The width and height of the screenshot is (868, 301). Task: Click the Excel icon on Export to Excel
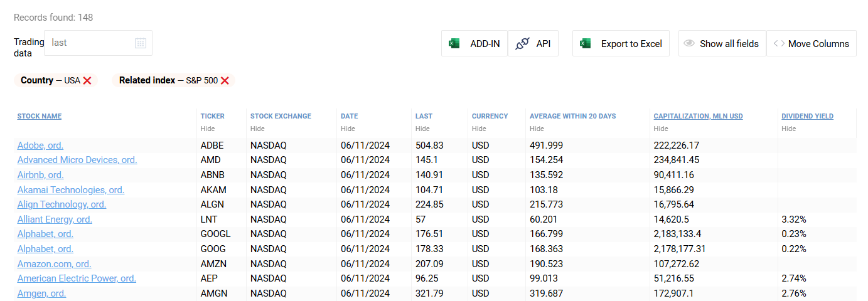click(x=586, y=44)
